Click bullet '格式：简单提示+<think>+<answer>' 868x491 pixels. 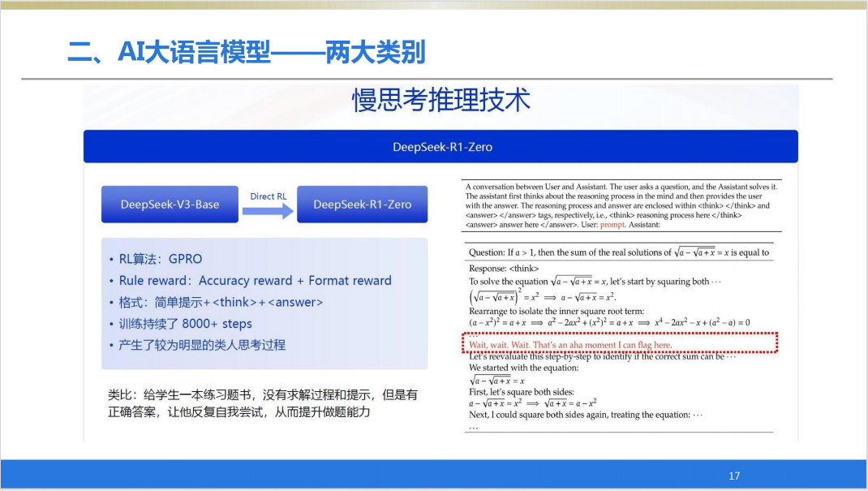[x=221, y=302]
